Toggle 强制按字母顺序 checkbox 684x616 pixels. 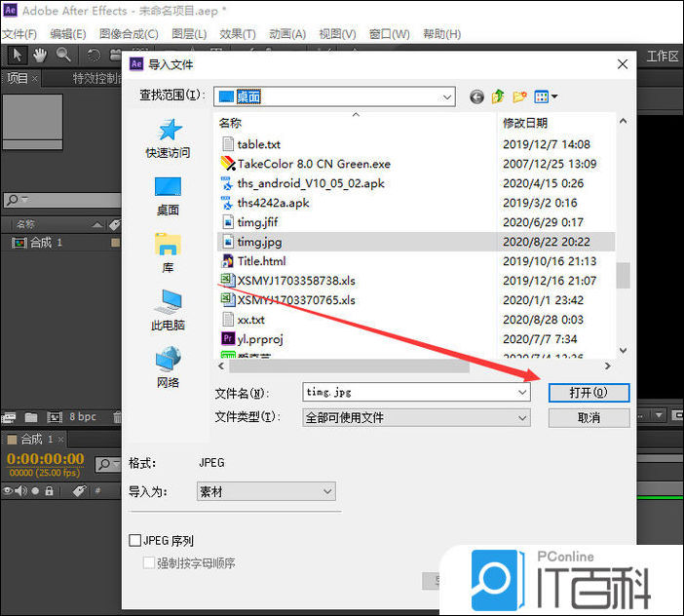149,562
